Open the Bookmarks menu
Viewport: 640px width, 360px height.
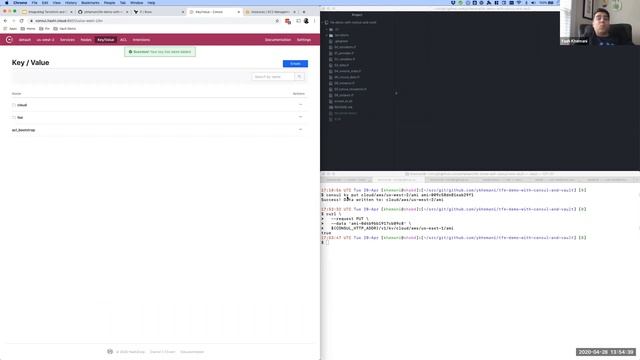90,3
